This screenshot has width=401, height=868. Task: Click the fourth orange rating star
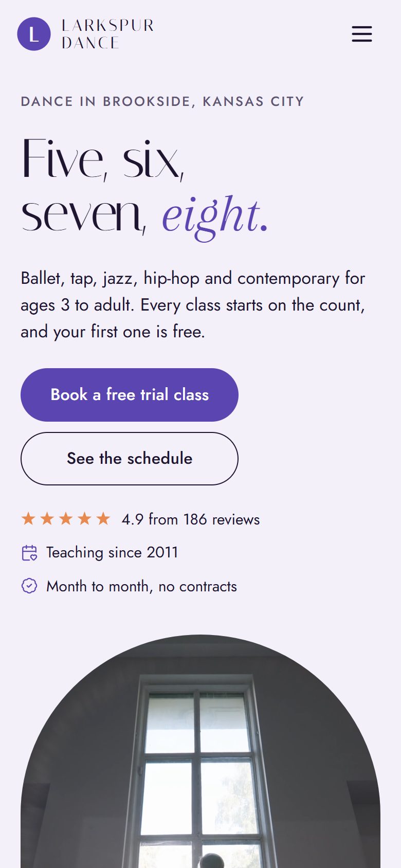[85, 518]
